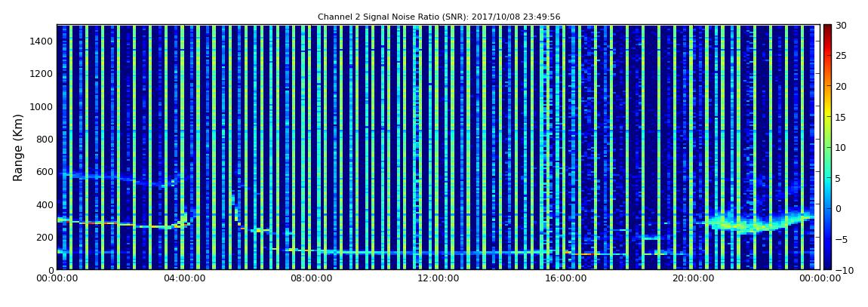Click the colorbar label 10
This screenshot has width=868, height=307.
pyautogui.click(x=842, y=147)
